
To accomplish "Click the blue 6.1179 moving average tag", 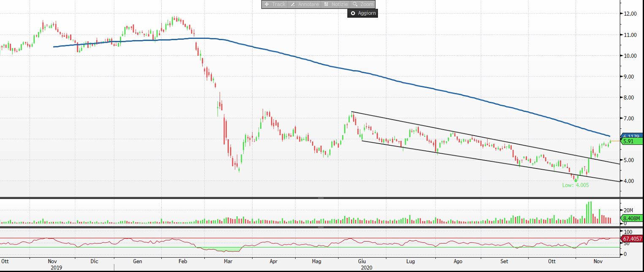I will pyautogui.click(x=631, y=136).
